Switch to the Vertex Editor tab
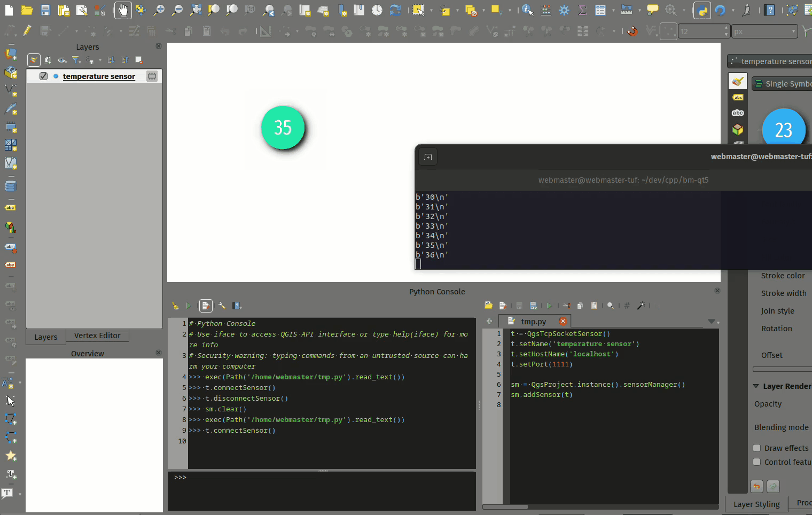 click(x=97, y=335)
